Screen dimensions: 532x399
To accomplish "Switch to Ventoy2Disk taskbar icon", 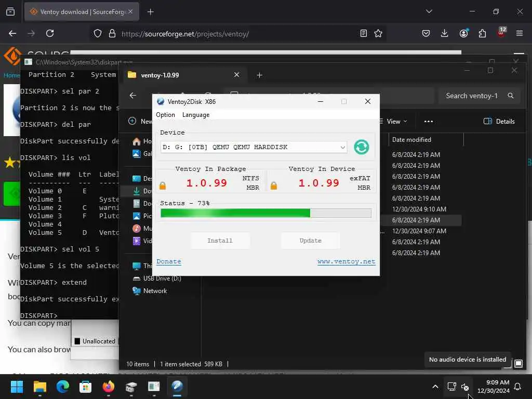I will pos(177,387).
